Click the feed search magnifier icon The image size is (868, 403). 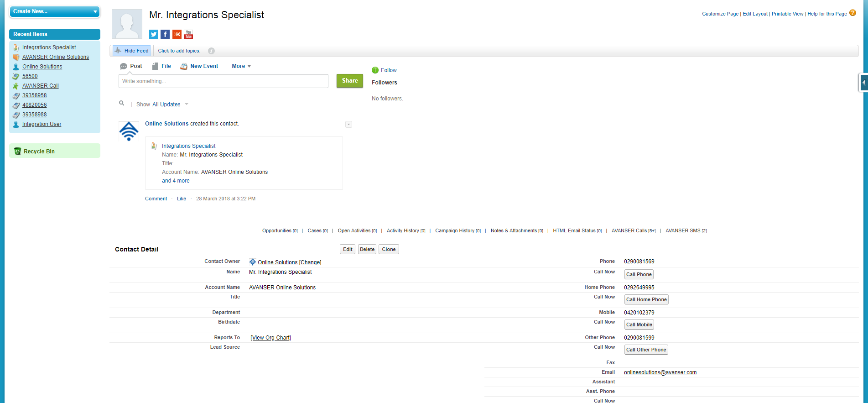122,104
